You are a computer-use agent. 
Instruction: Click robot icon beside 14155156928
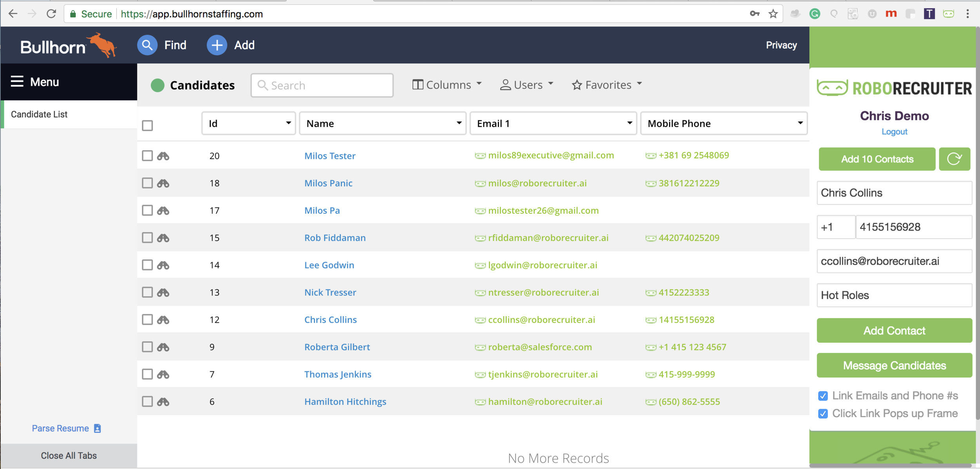[651, 320]
